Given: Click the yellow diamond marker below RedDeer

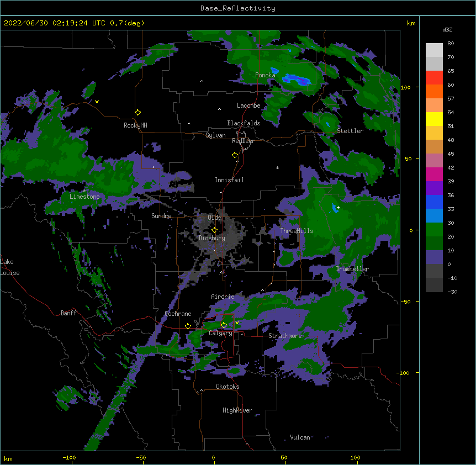Looking at the screenshot, I should pyautogui.click(x=235, y=155).
